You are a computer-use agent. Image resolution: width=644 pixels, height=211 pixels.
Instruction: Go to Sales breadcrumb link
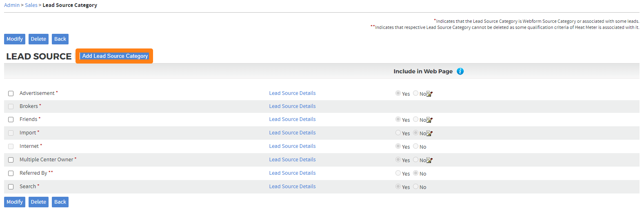(31, 5)
